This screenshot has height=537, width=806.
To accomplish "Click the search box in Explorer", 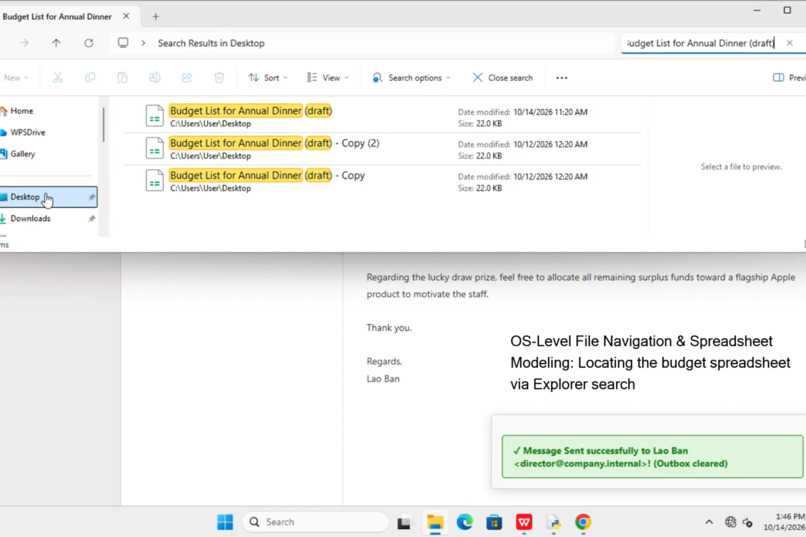I will coord(702,43).
